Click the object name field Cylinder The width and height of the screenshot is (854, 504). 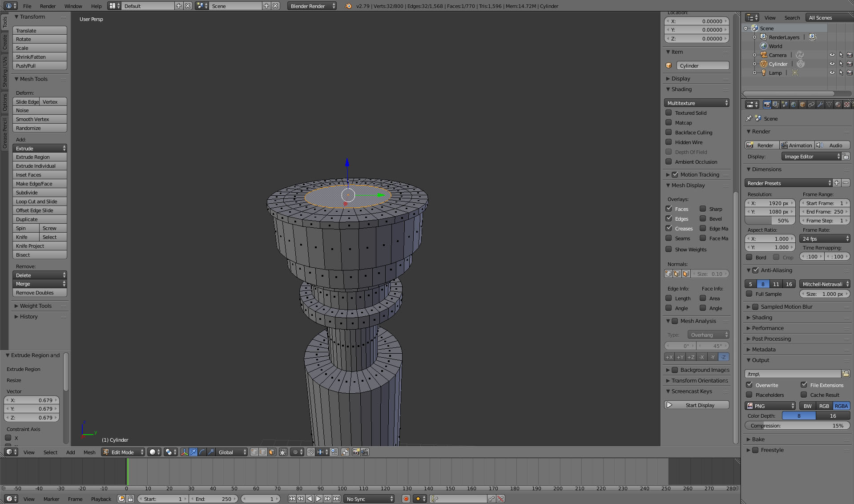click(703, 65)
